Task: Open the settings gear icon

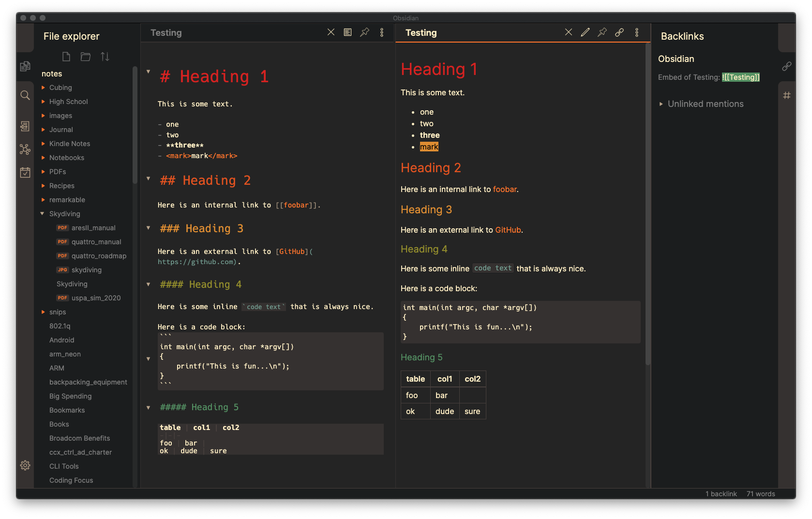Action: (x=25, y=465)
